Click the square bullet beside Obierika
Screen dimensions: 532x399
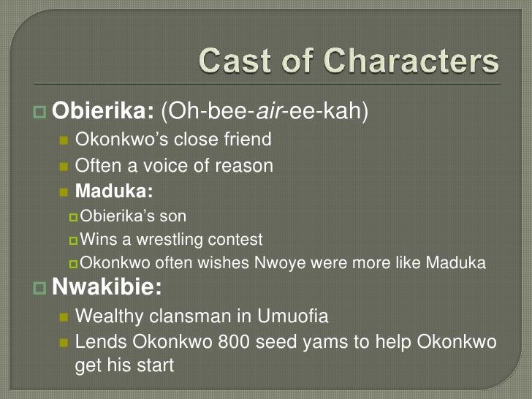(x=39, y=112)
